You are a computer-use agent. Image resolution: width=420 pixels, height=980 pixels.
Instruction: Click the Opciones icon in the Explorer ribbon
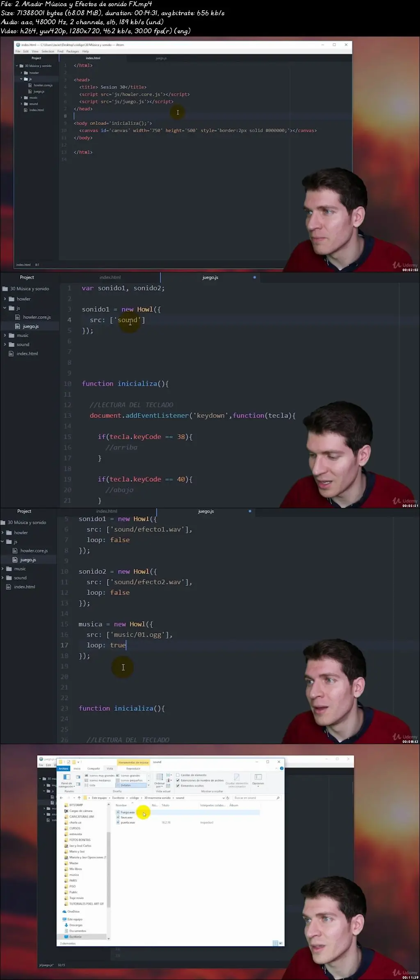coord(258,777)
